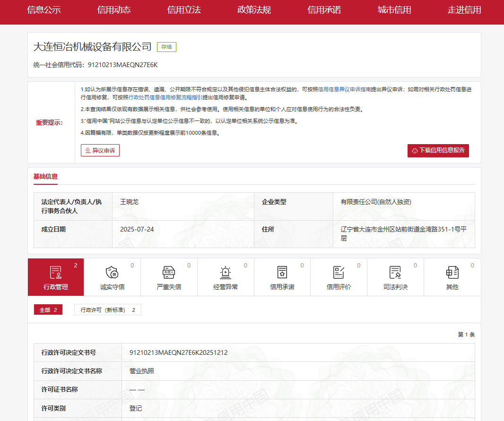Open the 走进信用 menu item
504x421 pixels.
(x=464, y=10)
